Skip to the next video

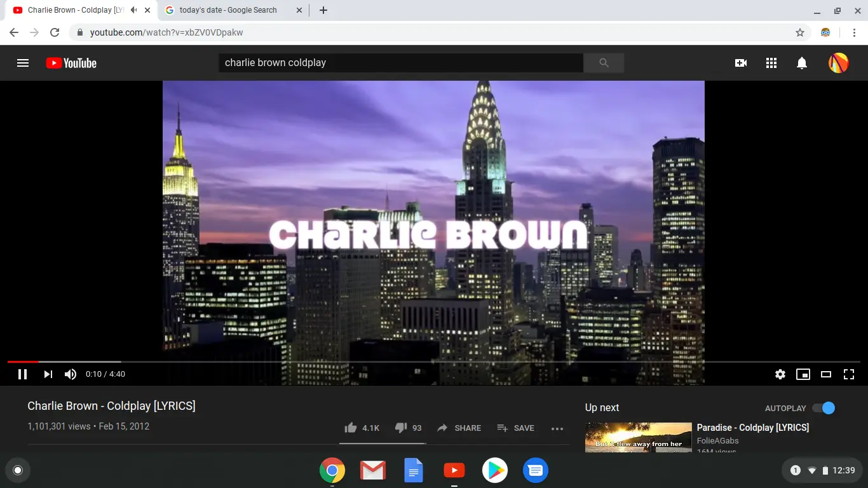tap(48, 374)
